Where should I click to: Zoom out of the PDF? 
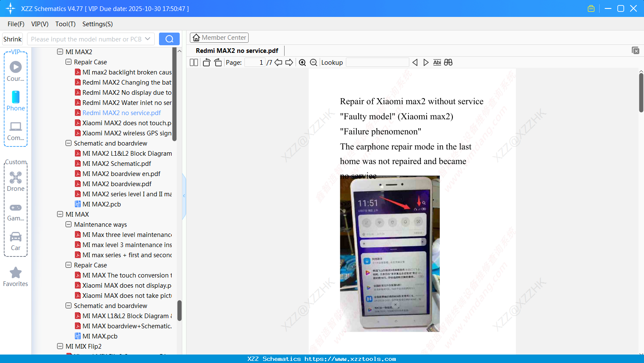[314, 63]
